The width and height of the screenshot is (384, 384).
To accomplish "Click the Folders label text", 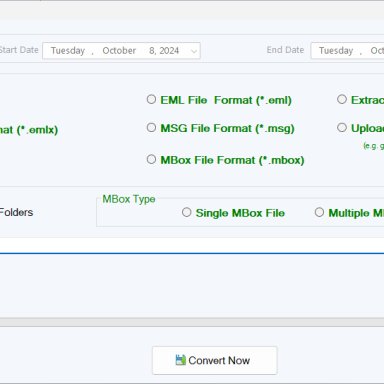I will tap(16, 212).
